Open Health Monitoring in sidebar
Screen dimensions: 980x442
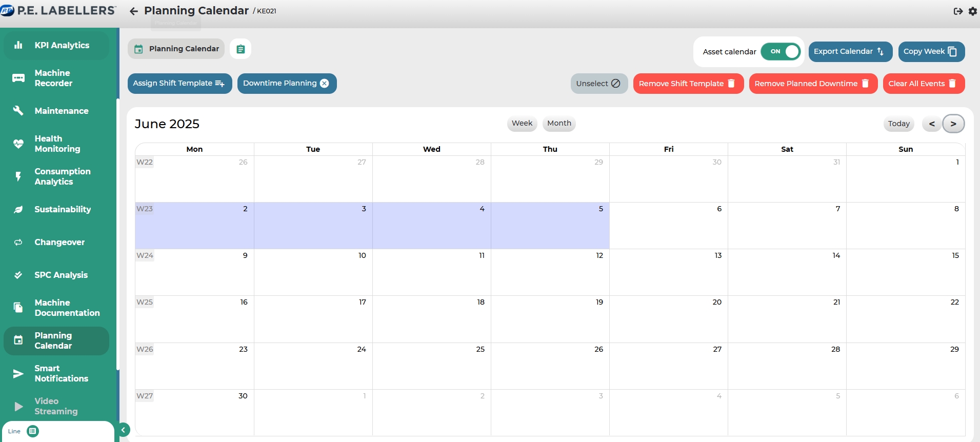point(56,144)
